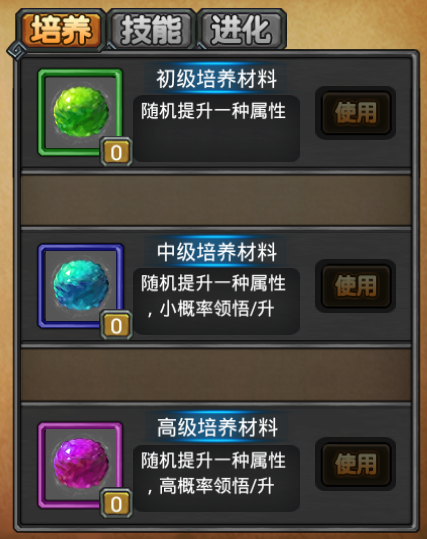This screenshot has height=539, width=427.
Task: Click the empty brown bar below 初级培养材料
Action: click(x=216, y=200)
